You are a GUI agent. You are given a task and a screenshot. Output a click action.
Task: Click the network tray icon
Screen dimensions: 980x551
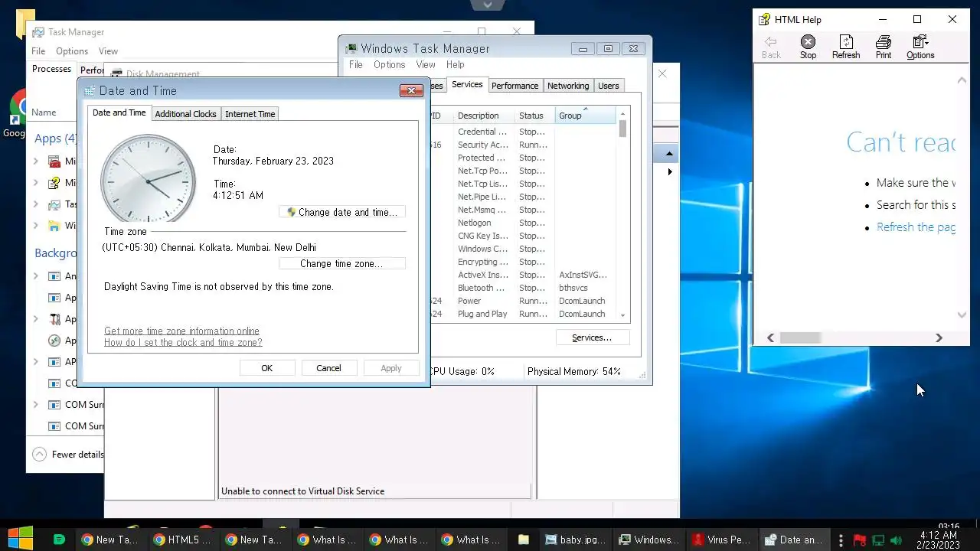click(878, 540)
